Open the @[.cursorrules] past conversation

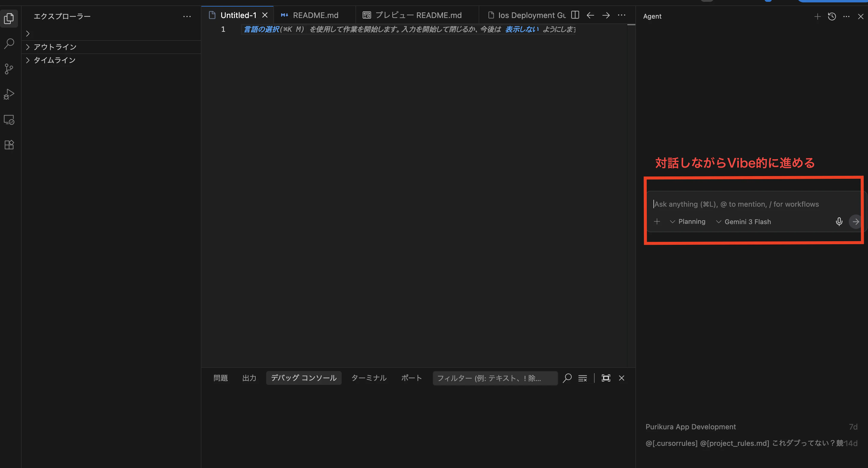point(751,443)
